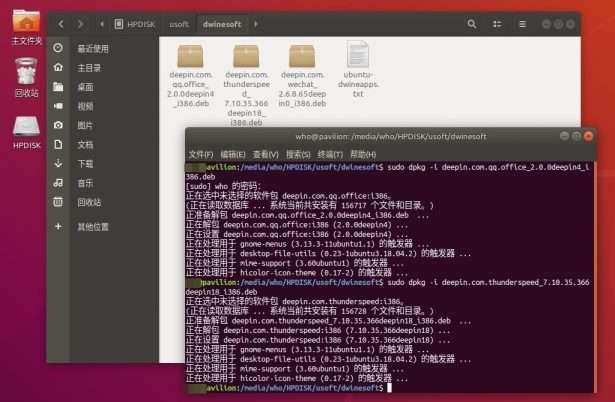Open terminal 查看(V) menu

[x=266, y=155]
